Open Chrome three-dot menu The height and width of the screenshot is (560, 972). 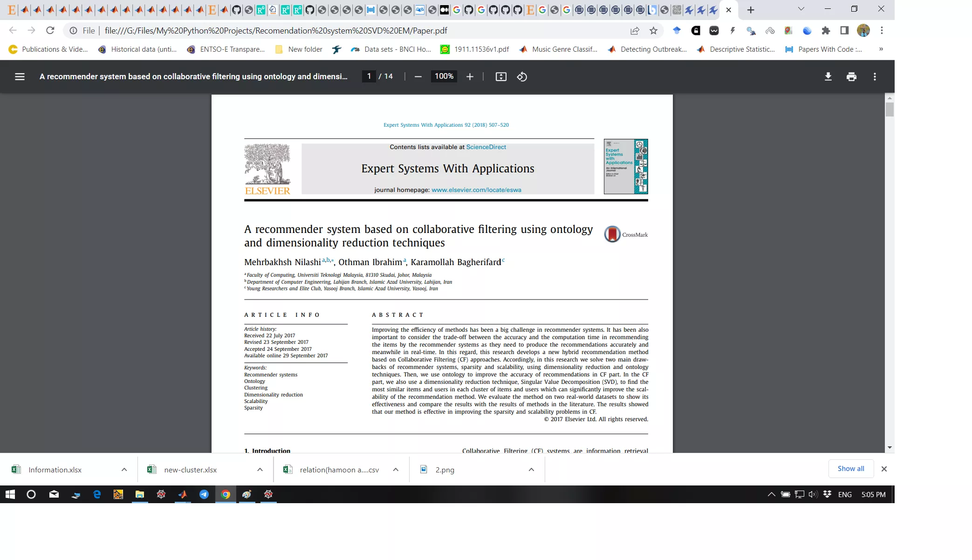[882, 30]
